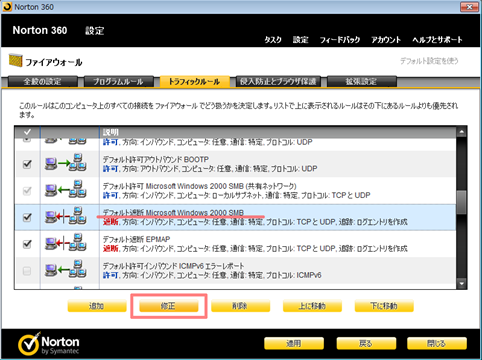Image resolution: width=482 pixels, height=360 pixels.
Task: Toggle the SMB shared network rule checkbox
Action: pos(27,191)
